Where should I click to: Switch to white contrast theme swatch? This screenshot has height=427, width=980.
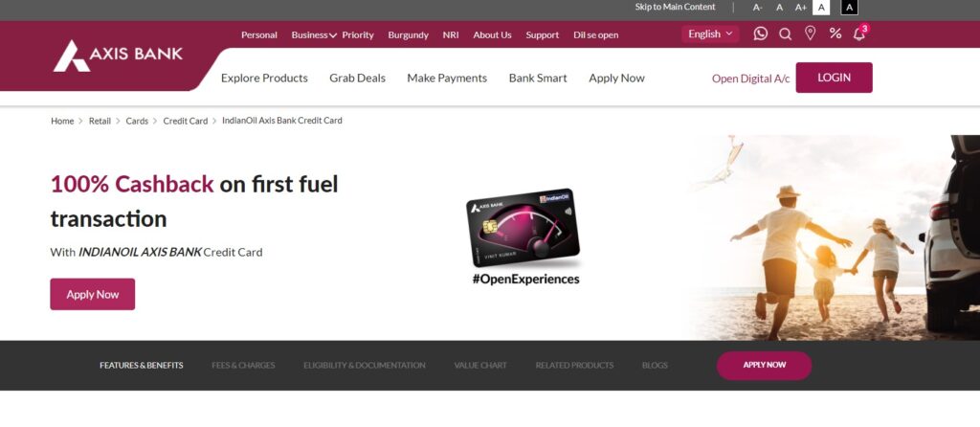[x=821, y=8]
